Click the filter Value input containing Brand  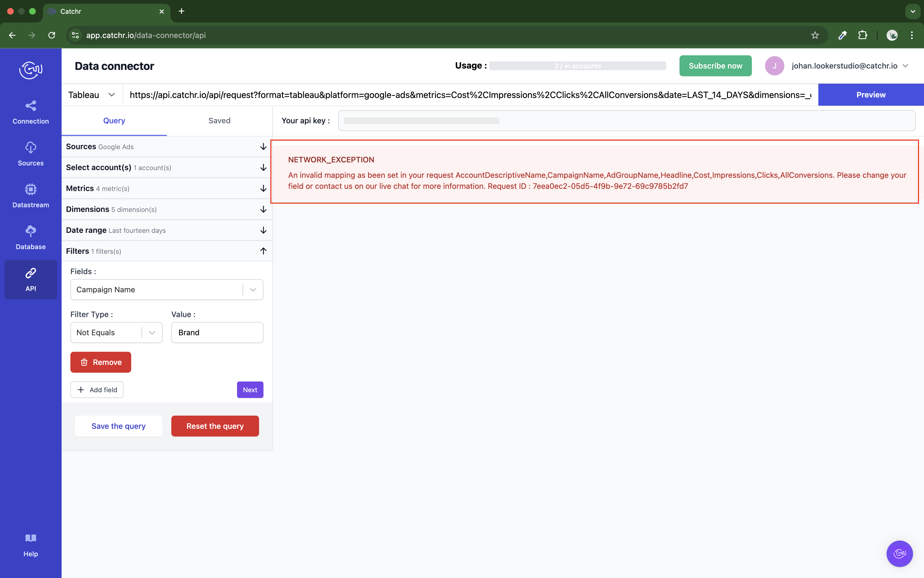tap(217, 332)
